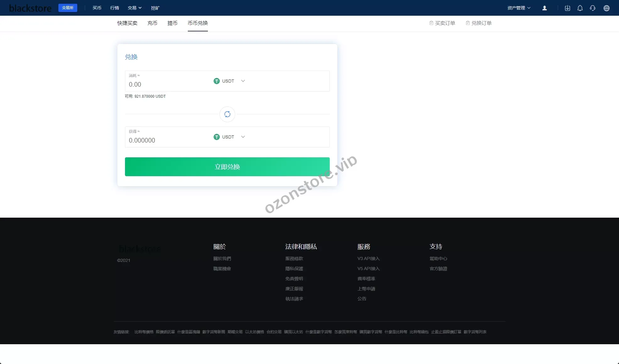Open the 行情 menu item
This screenshot has width=619, height=364.
pyautogui.click(x=115, y=8)
